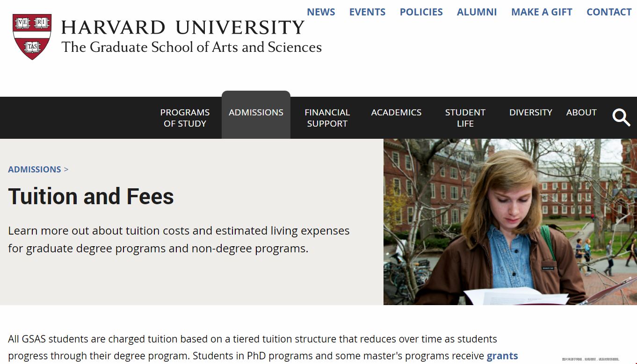Click the Tuition and Fees heading

pyautogui.click(x=91, y=196)
